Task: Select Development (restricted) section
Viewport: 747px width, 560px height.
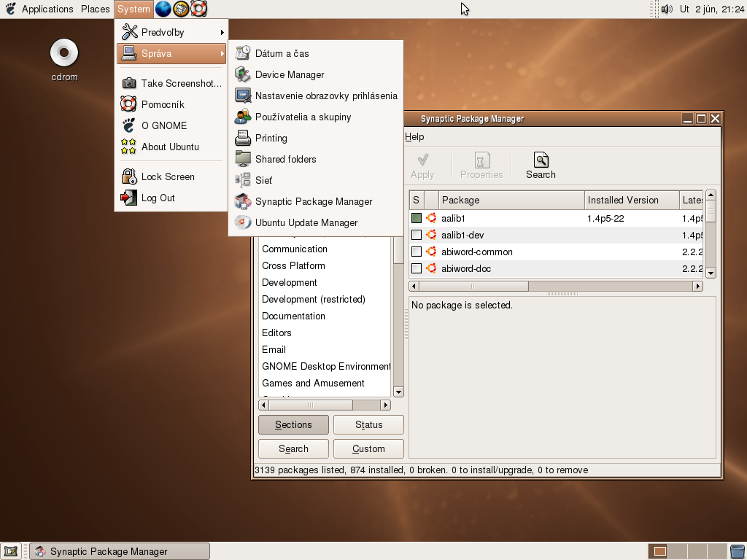Action: pos(325,299)
